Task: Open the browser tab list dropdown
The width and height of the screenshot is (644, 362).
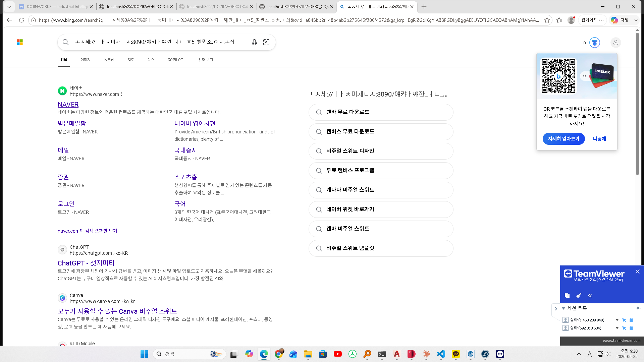Action: click(x=9, y=7)
